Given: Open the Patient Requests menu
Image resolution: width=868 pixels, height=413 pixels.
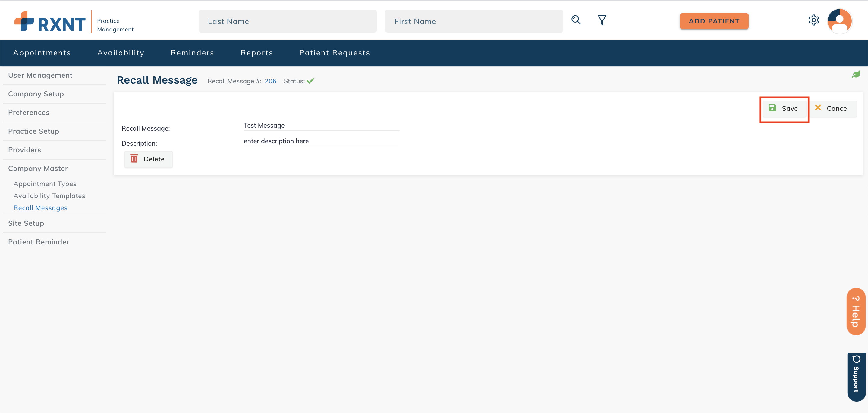Looking at the screenshot, I should point(335,52).
